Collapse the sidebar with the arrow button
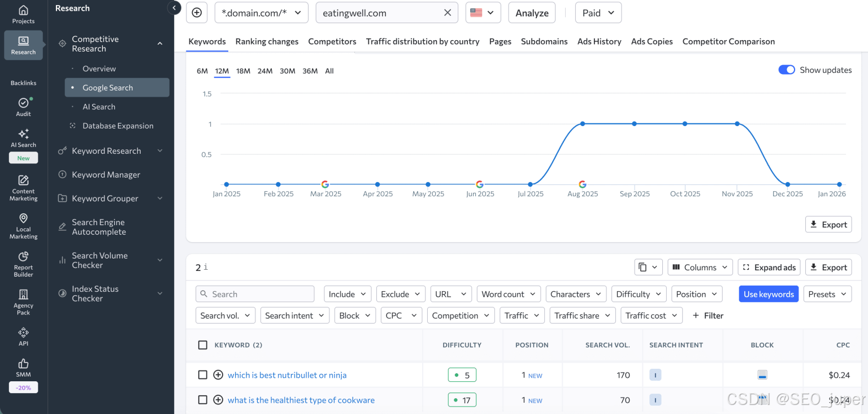 point(174,8)
